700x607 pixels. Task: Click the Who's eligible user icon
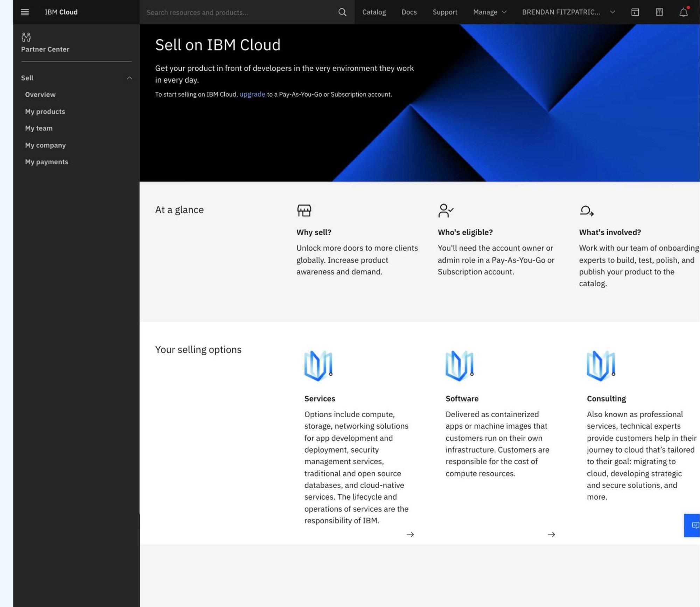tap(446, 211)
